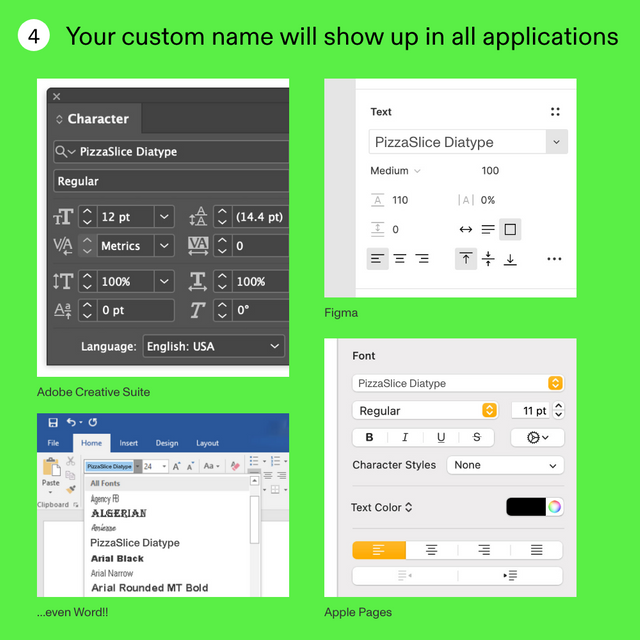Screen dimensions: 640x640
Task: Left-align text in Apple Pages
Action: (379, 550)
